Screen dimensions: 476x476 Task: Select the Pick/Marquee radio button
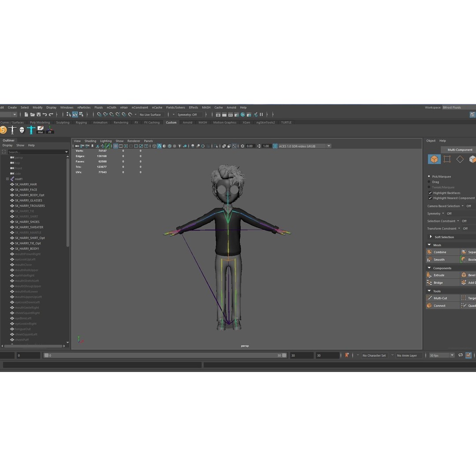(x=429, y=176)
